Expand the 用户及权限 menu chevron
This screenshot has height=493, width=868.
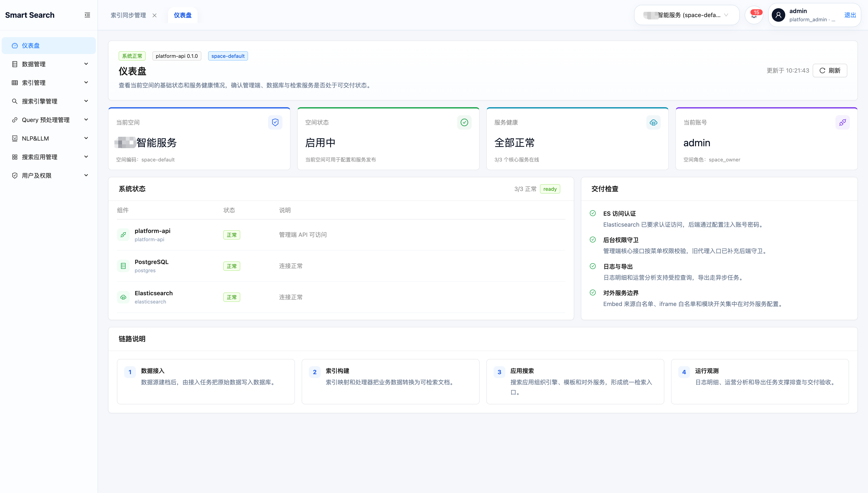click(x=86, y=176)
